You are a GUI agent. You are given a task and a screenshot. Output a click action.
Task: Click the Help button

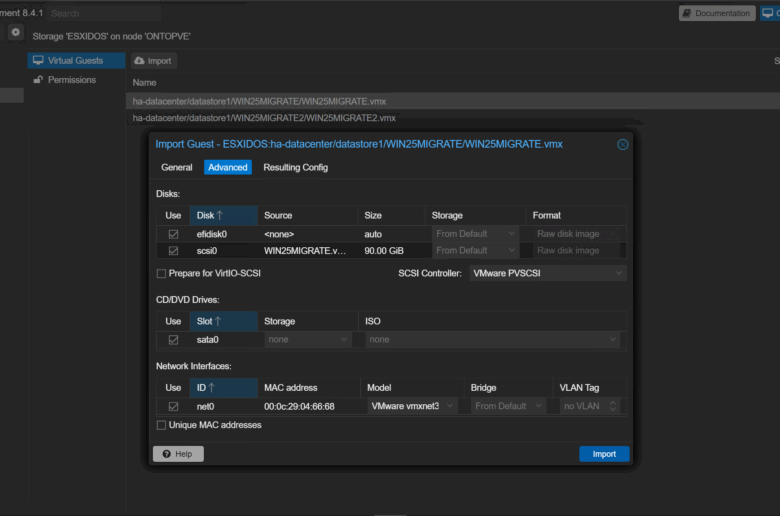click(178, 454)
